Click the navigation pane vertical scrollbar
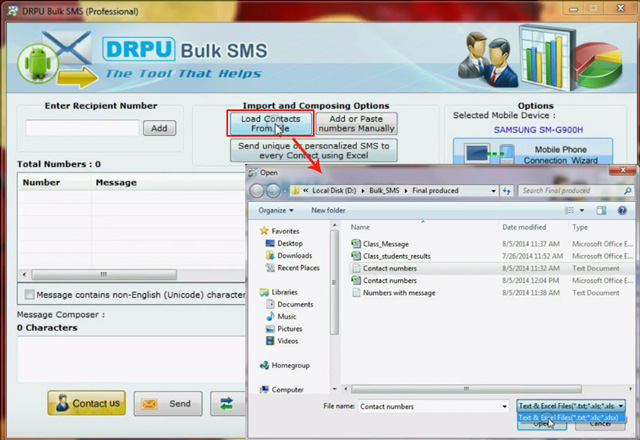This screenshot has height=440, width=640. [334, 282]
